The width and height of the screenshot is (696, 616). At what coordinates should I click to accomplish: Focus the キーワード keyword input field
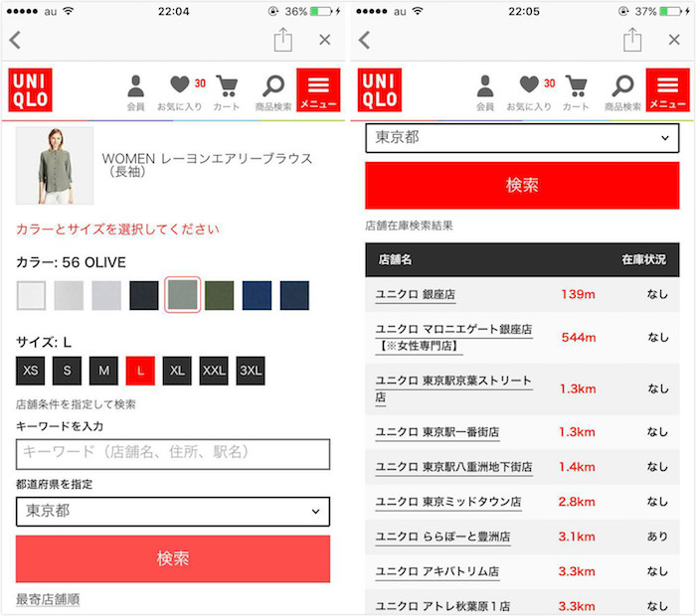coord(173,454)
